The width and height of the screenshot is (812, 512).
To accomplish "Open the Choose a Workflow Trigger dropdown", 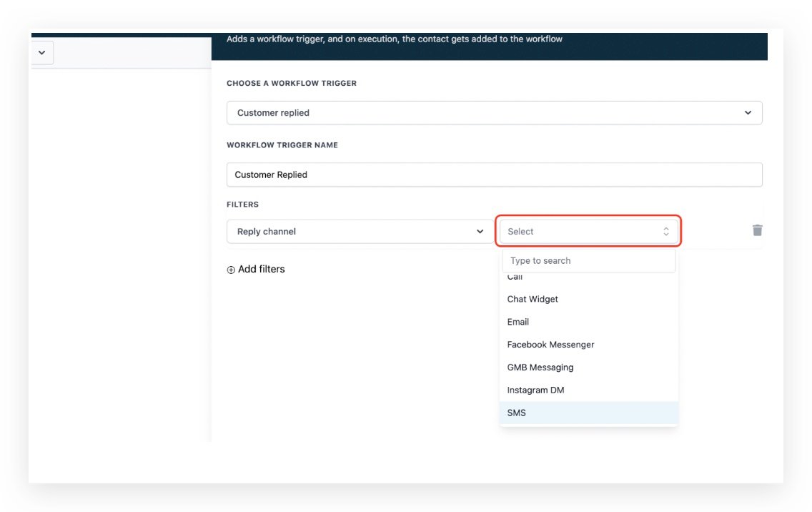I will coord(493,113).
